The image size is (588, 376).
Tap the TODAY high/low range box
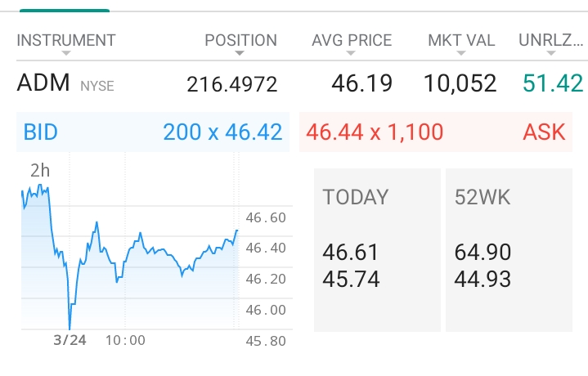(x=377, y=249)
